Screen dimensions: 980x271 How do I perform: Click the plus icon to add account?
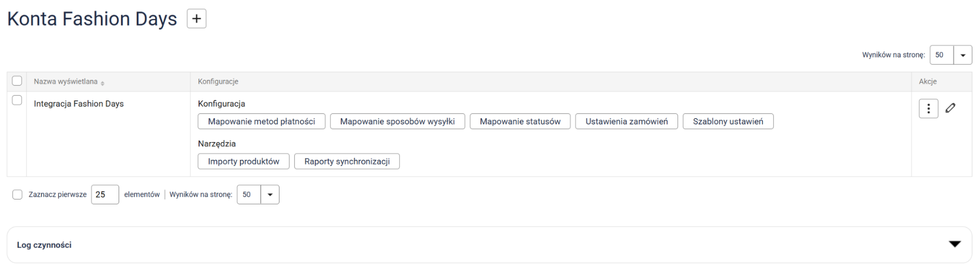pos(197,19)
